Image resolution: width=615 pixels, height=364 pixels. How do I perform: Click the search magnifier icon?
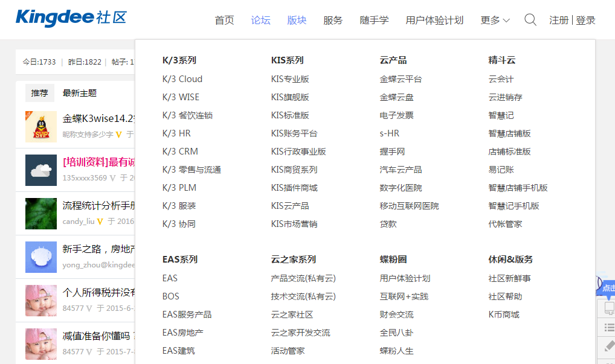pos(530,19)
